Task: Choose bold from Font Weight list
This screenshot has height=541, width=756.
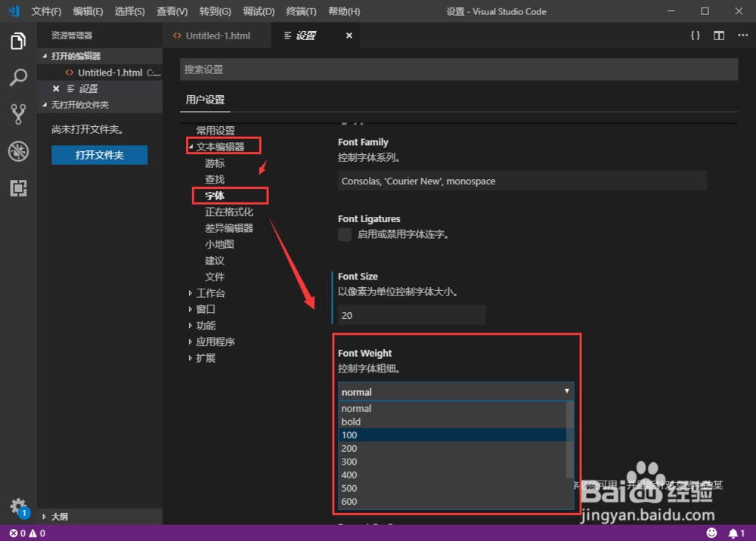Action: [453, 422]
